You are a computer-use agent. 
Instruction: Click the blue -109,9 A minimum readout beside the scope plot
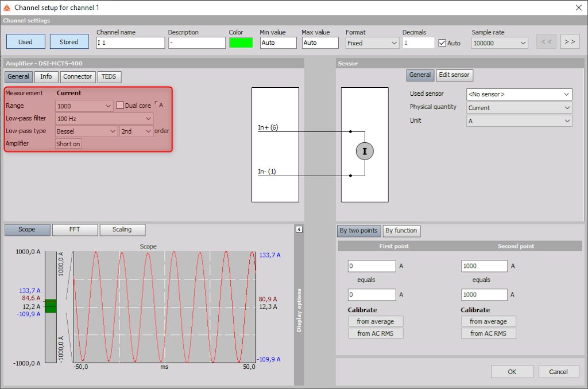pyautogui.click(x=269, y=359)
